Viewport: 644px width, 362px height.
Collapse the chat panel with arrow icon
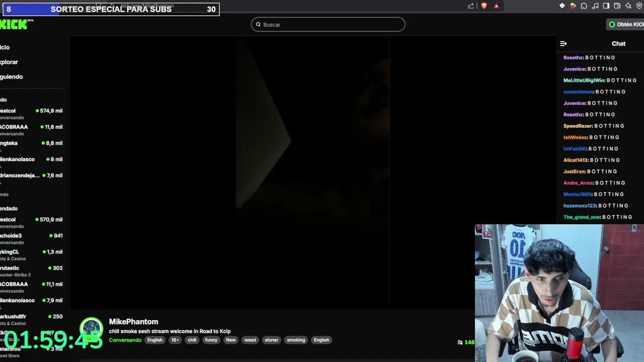coord(563,44)
